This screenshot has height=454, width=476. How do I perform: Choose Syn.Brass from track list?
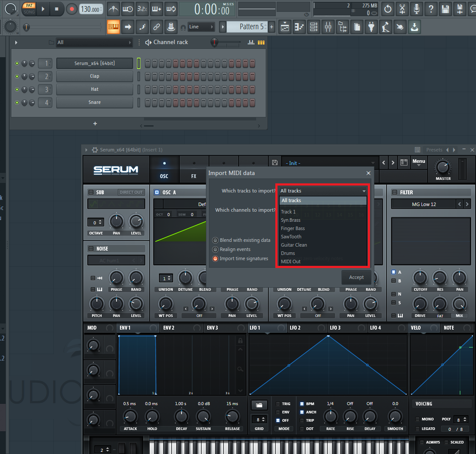click(x=291, y=220)
